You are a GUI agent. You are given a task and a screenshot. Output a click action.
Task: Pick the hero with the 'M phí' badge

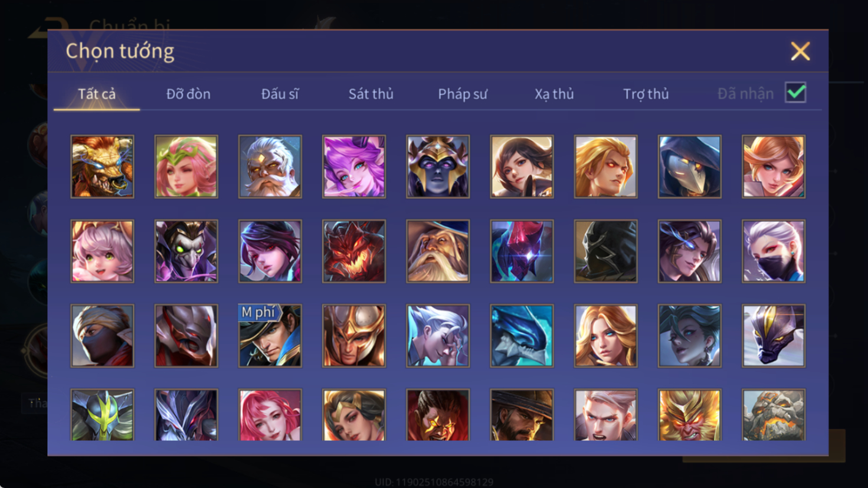[x=270, y=336]
